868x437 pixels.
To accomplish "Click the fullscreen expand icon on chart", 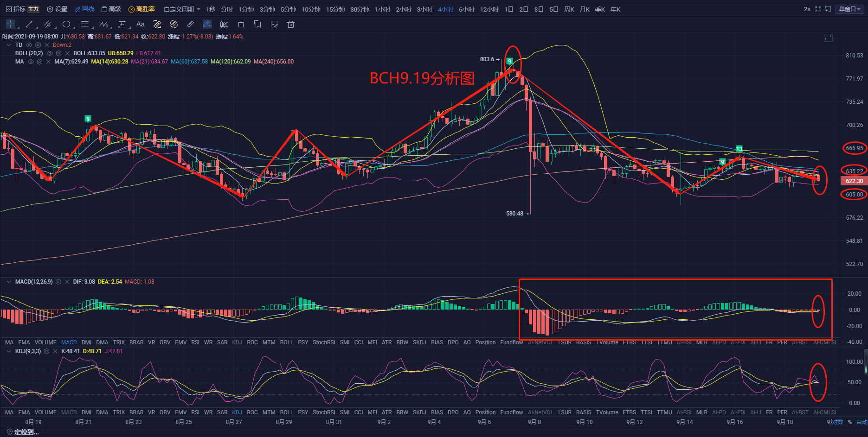I will [828, 38].
